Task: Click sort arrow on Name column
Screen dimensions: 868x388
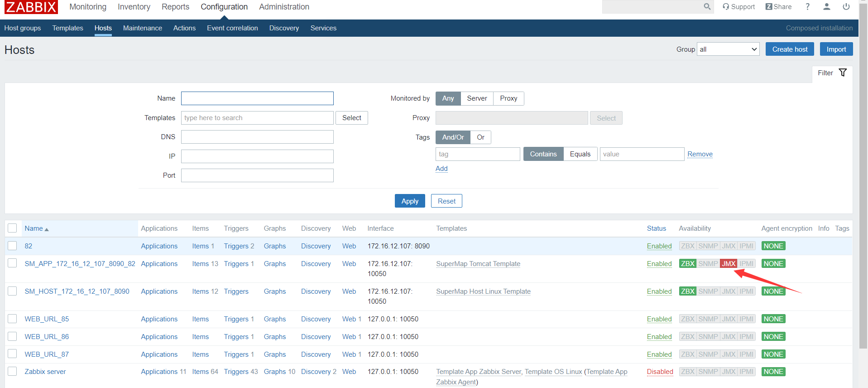Action: pyautogui.click(x=47, y=229)
